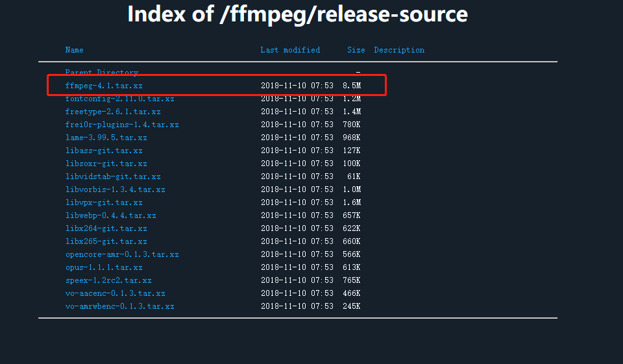Image resolution: width=623 pixels, height=364 pixels.
Task: Download frei0r-plugins-1.4.tar.xz
Action: (x=122, y=125)
